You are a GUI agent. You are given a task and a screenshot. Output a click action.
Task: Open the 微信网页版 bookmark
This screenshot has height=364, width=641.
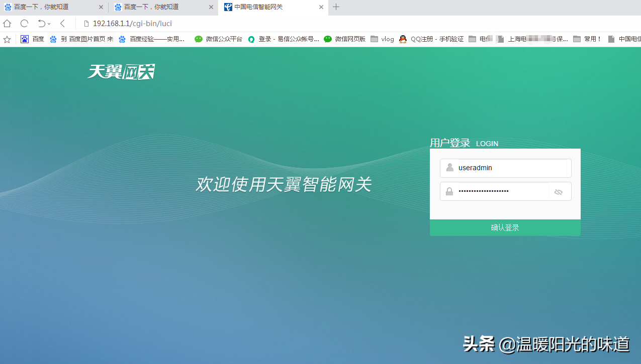345,39
